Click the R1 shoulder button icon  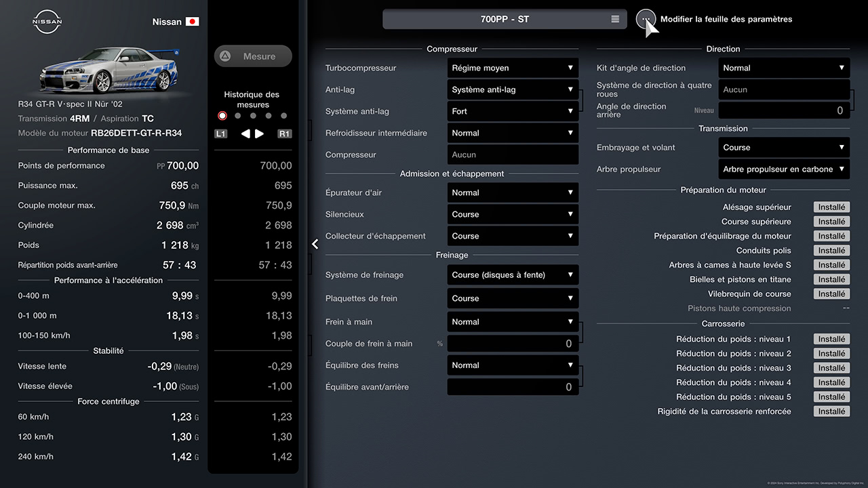[285, 134]
